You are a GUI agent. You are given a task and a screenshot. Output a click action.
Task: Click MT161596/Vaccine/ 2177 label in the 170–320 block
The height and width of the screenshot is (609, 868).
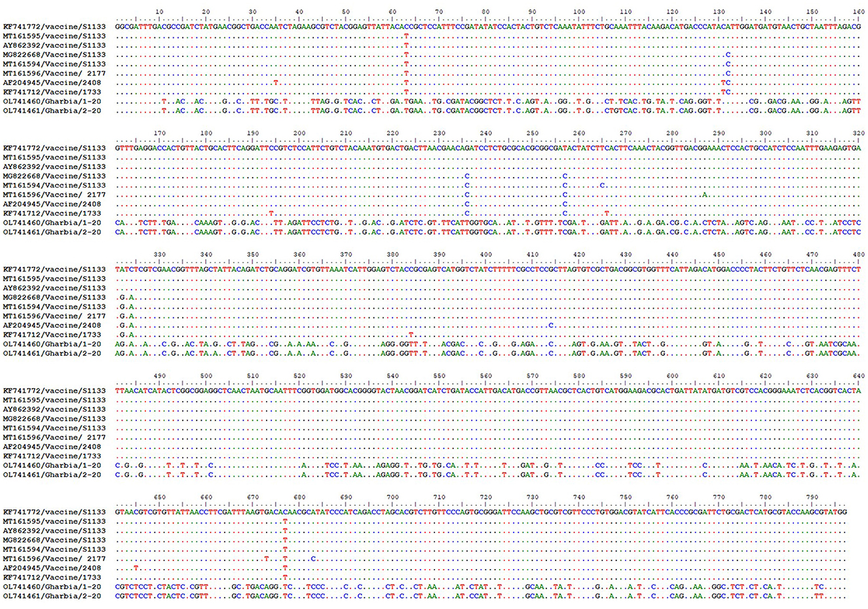click(54, 195)
